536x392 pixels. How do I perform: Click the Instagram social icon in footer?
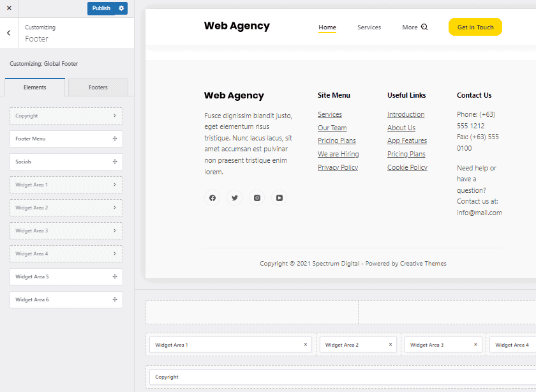click(257, 198)
